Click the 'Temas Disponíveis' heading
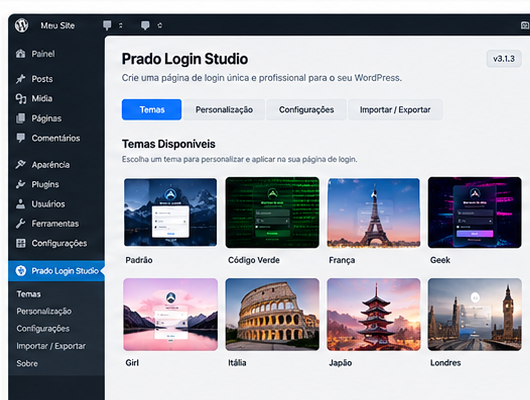Viewport: 530px width, 400px height. click(x=168, y=144)
